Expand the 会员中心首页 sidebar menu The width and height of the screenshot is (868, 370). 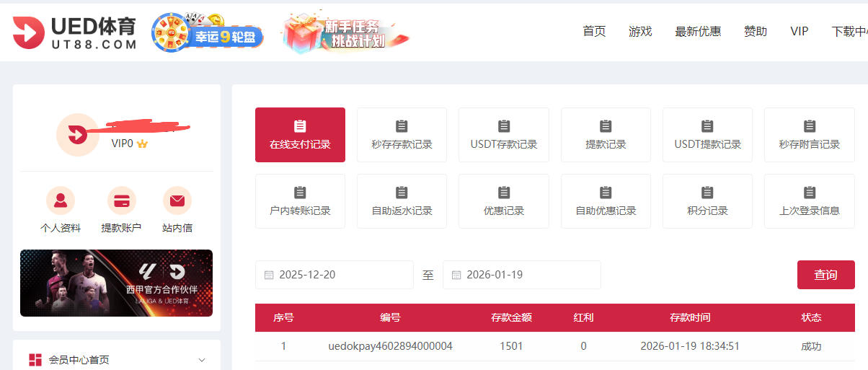click(201, 360)
